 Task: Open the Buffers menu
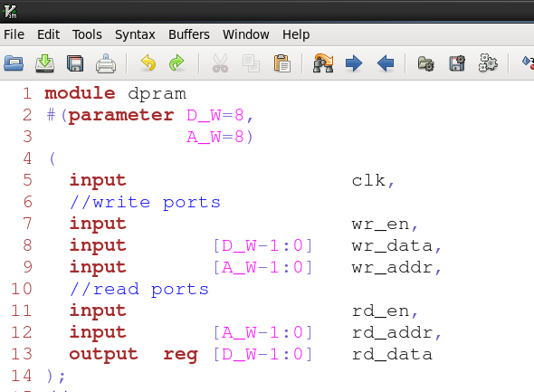point(189,34)
